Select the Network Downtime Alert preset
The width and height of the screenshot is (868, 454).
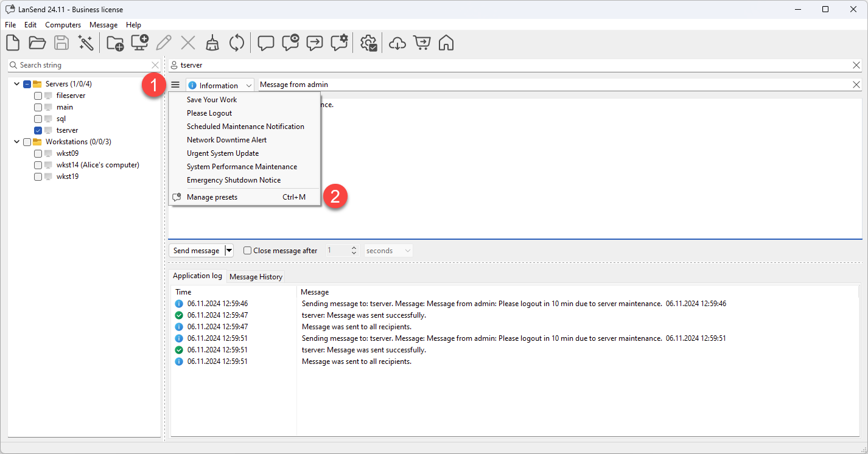(226, 140)
